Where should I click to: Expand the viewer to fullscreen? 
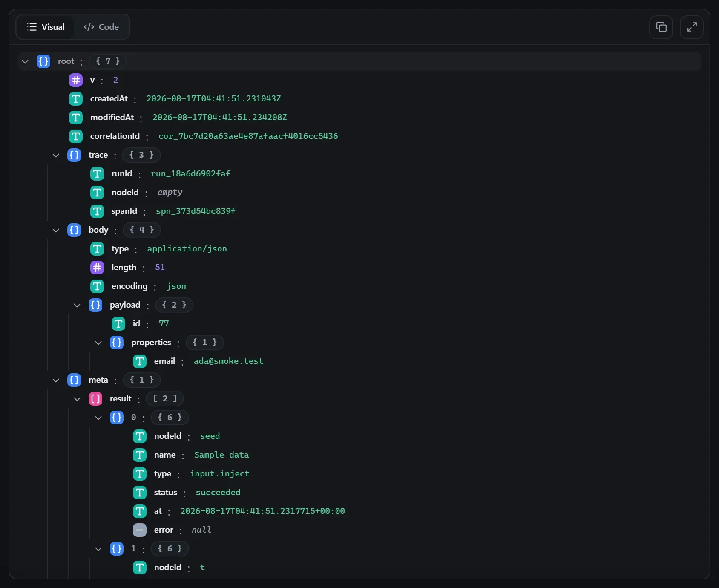tap(692, 27)
